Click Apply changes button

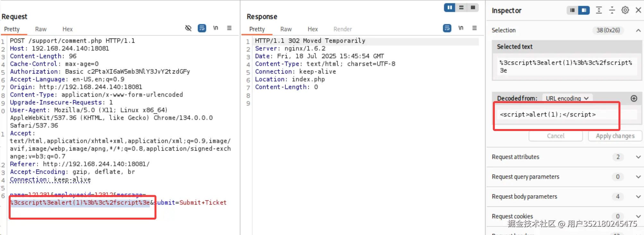point(615,136)
